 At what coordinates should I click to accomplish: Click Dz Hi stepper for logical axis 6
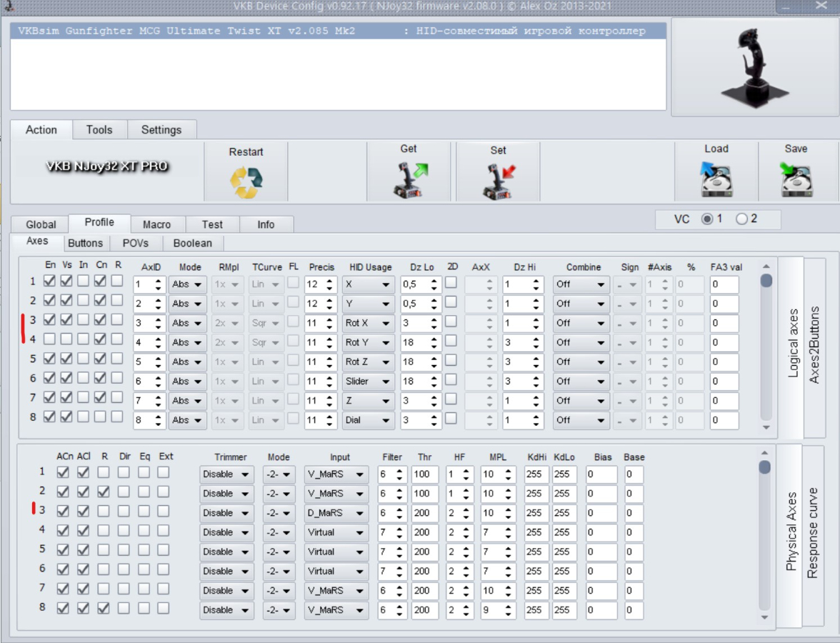pyautogui.click(x=536, y=382)
